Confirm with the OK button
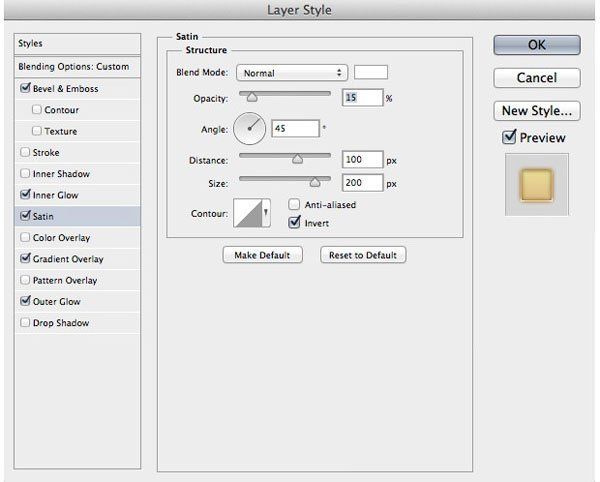This screenshot has height=482, width=600. point(537,45)
